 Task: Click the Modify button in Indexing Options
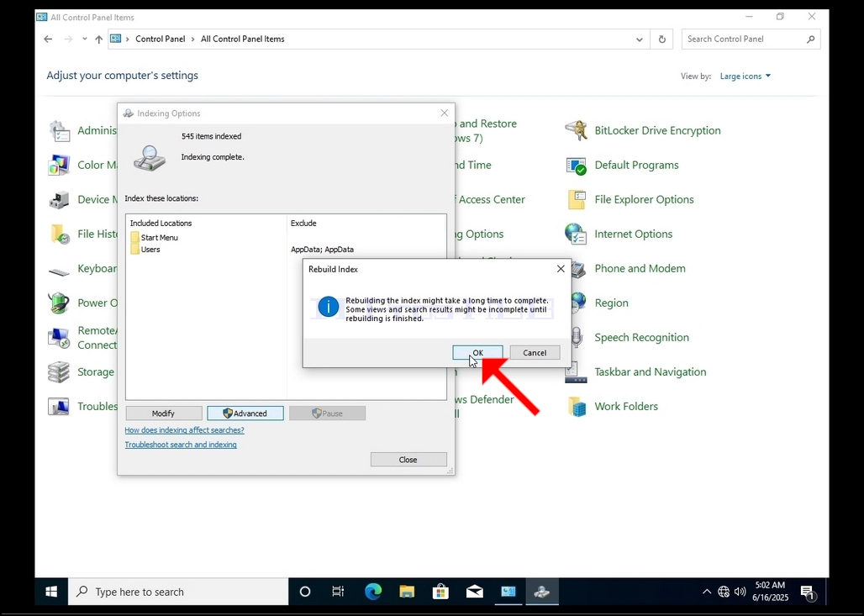pos(164,413)
